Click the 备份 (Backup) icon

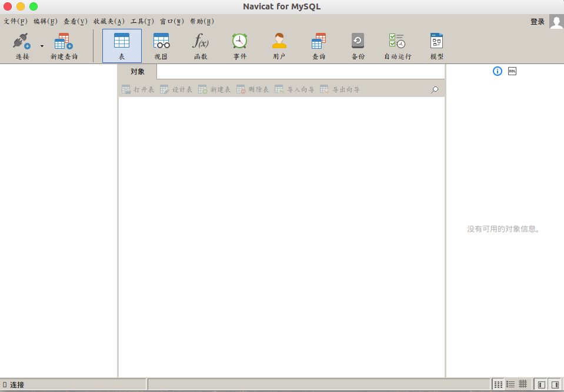358,41
